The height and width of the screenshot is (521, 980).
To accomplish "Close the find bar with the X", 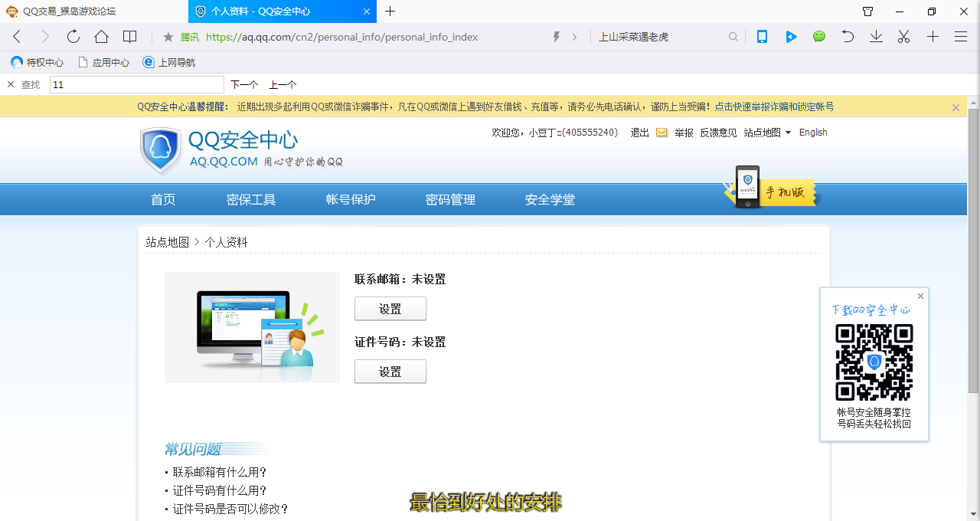I will tap(11, 84).
